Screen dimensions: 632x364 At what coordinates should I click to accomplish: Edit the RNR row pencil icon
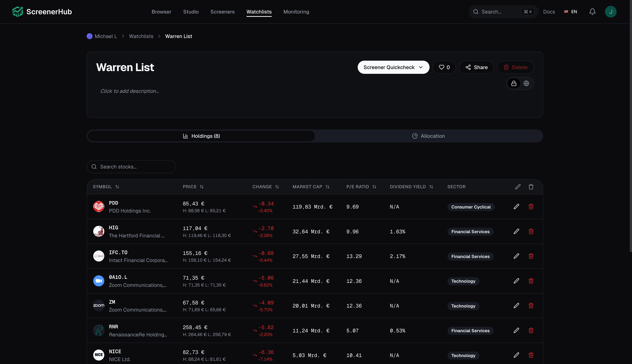[516, 330]
